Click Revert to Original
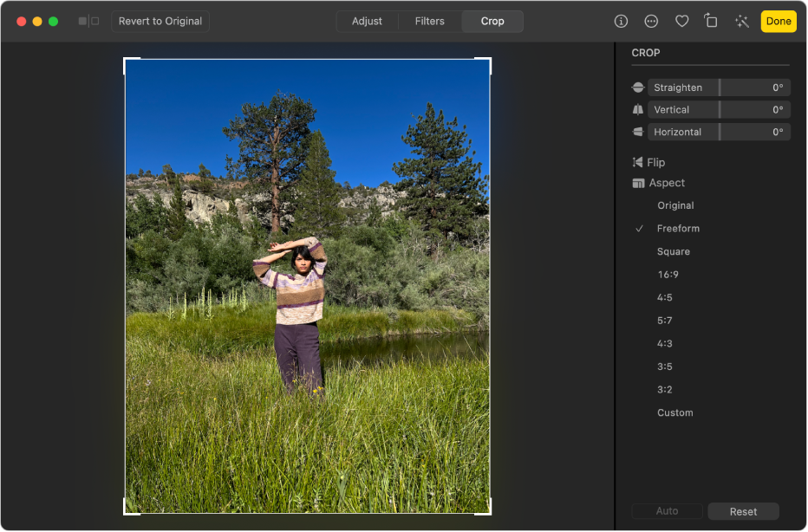Screen dimensions: 808x532 tap(160, 21)
